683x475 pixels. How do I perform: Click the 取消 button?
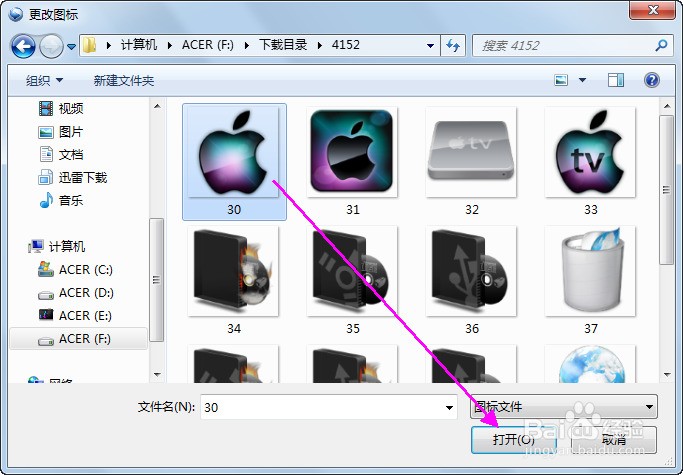614,439
